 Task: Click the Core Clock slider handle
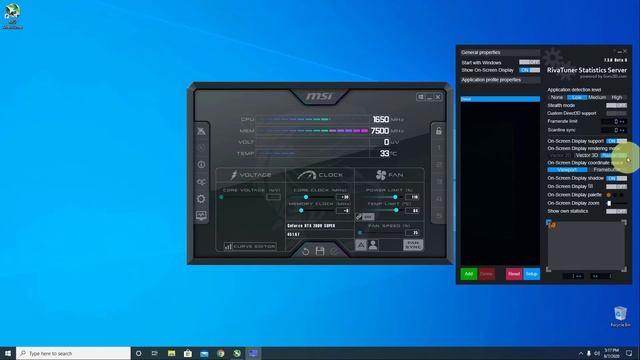click(x=306, y=197)
